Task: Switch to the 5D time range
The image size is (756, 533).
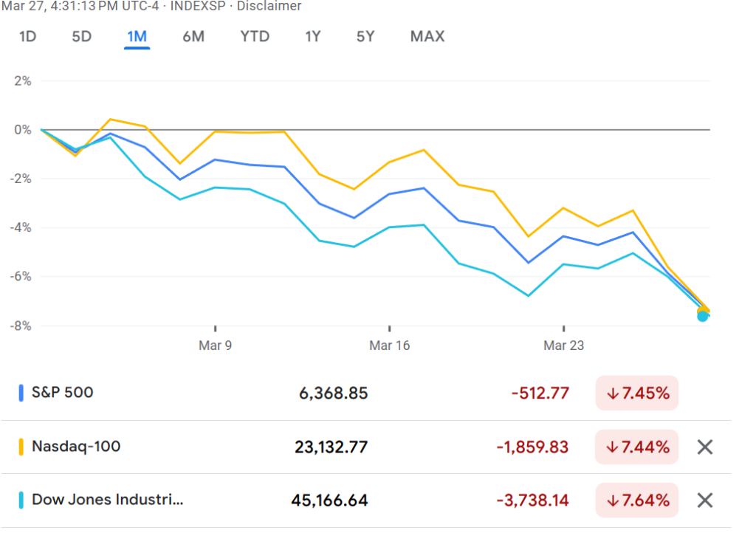Action: (x=81, y=36)
